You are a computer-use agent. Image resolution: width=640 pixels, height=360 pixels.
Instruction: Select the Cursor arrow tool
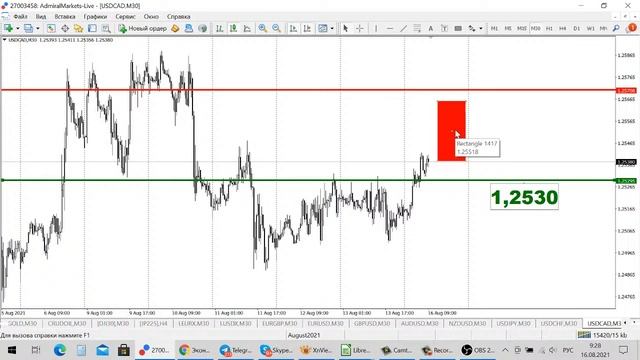(x=346, y=28)
